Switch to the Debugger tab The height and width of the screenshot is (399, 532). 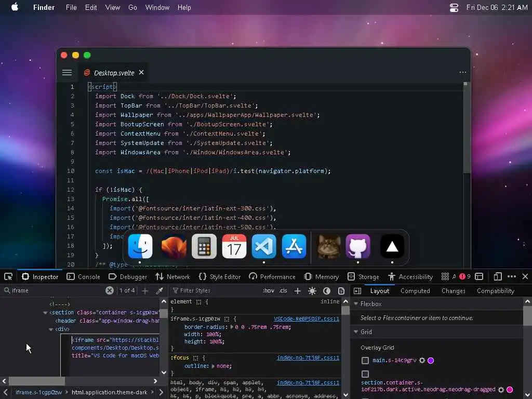(128, 276)
